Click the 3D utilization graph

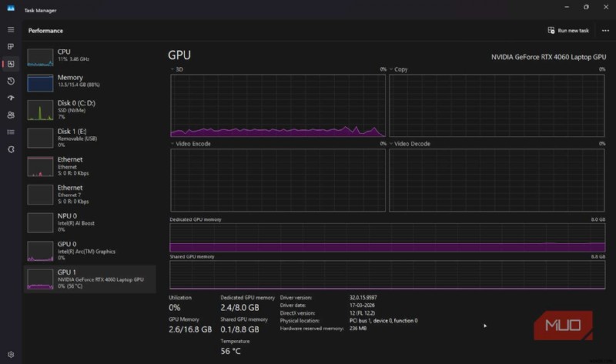278,105
